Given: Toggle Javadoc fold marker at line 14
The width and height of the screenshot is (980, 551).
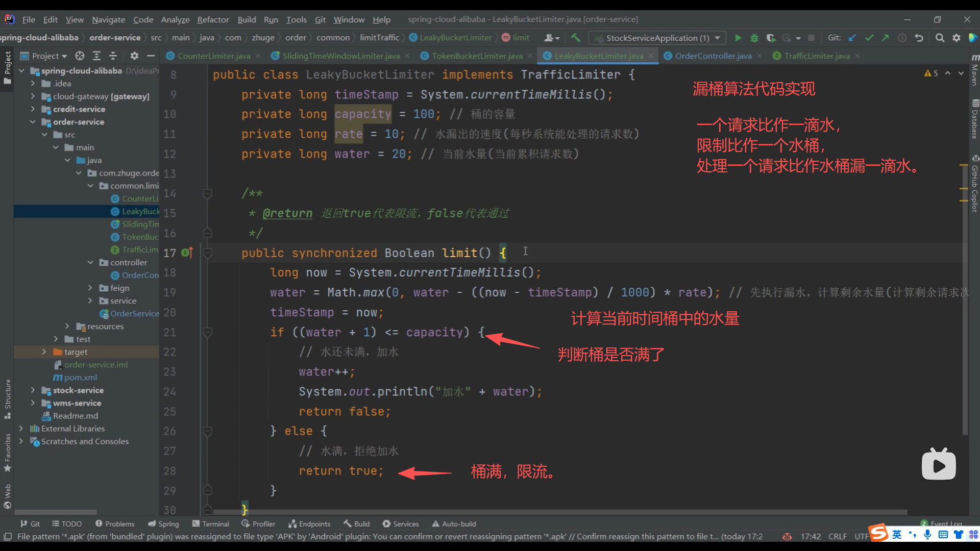Looking at the screenshot, I should (208, 193).
